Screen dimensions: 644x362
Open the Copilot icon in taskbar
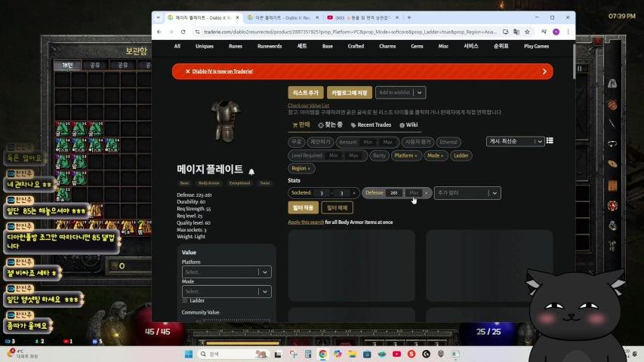pyautogui.click(x=337, y=354)
